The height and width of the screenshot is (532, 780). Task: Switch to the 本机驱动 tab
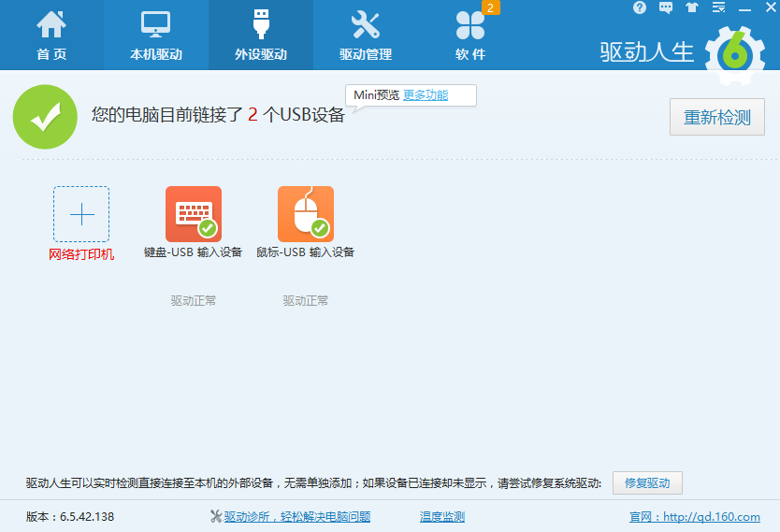click(156, 36)
